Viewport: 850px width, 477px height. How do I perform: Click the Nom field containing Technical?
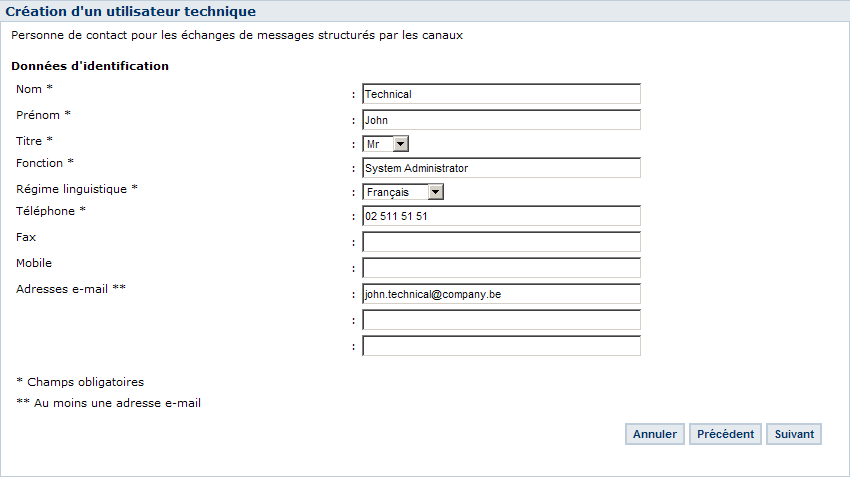coord(500,94)
